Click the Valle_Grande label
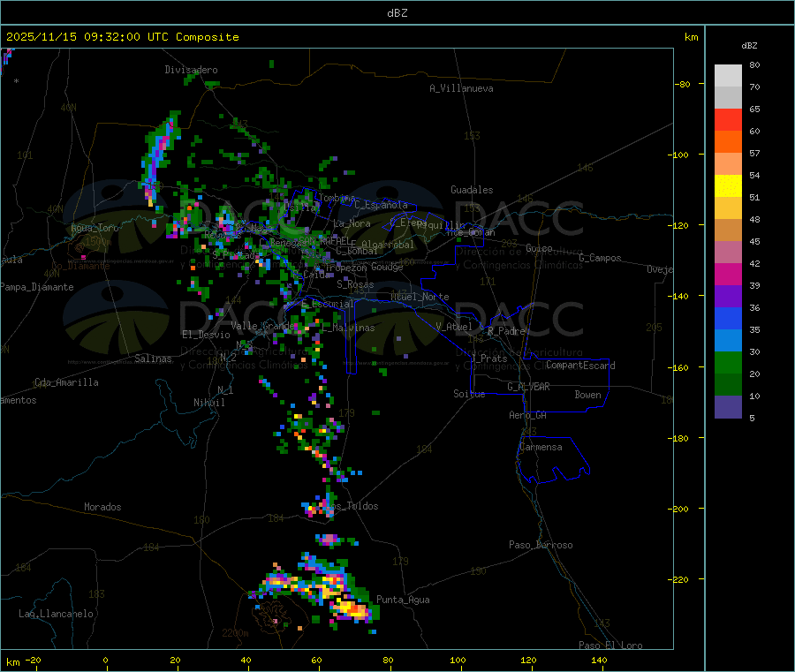 point(261,325)
